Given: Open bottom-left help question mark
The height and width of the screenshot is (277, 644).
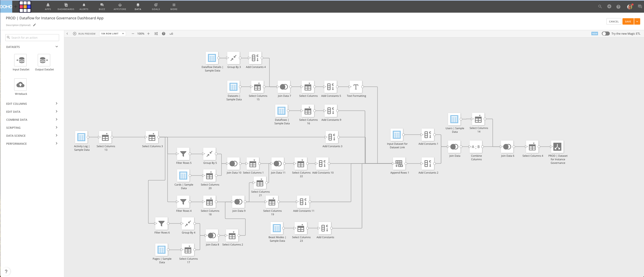Looking at the screenshot, I should [x=6, y=271].
